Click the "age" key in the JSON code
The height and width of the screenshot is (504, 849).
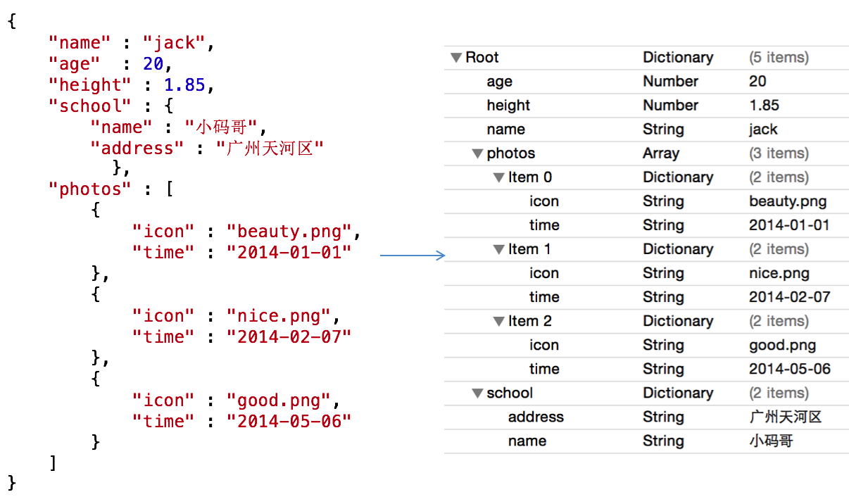pos(74,64)
